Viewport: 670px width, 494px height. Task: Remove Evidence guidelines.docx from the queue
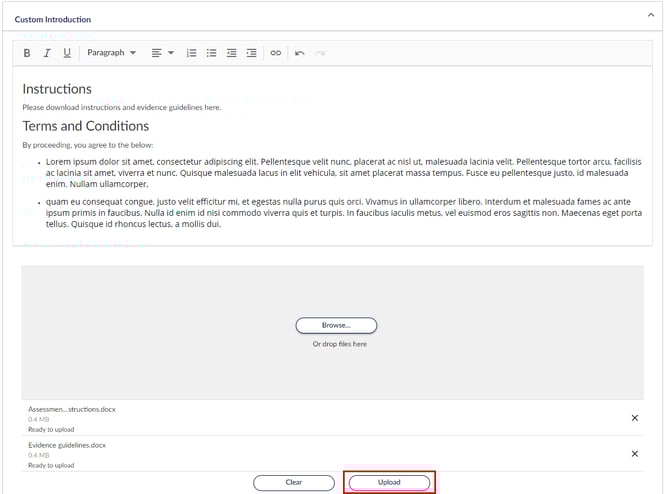(635, 453)
